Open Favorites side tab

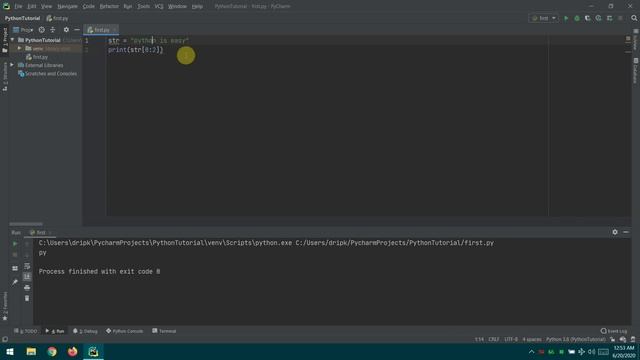(x=5, y=306)
